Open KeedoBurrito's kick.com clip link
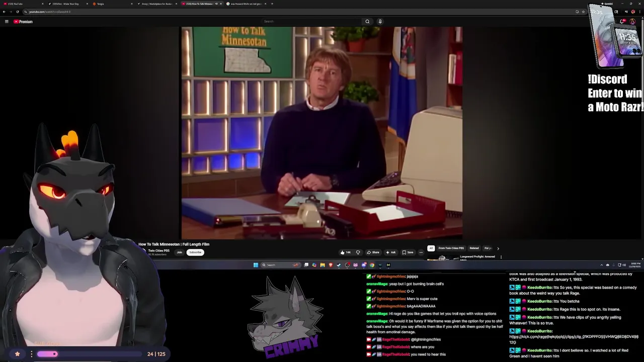The height and width of the screenshot is (362, 644). (574, 339)
